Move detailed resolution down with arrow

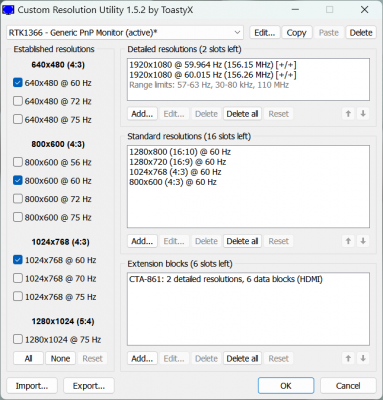click(363, 114)
